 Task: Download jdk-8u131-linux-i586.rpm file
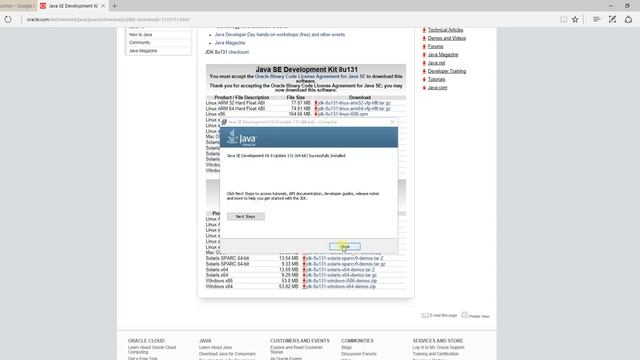click(x=343, y=114)
